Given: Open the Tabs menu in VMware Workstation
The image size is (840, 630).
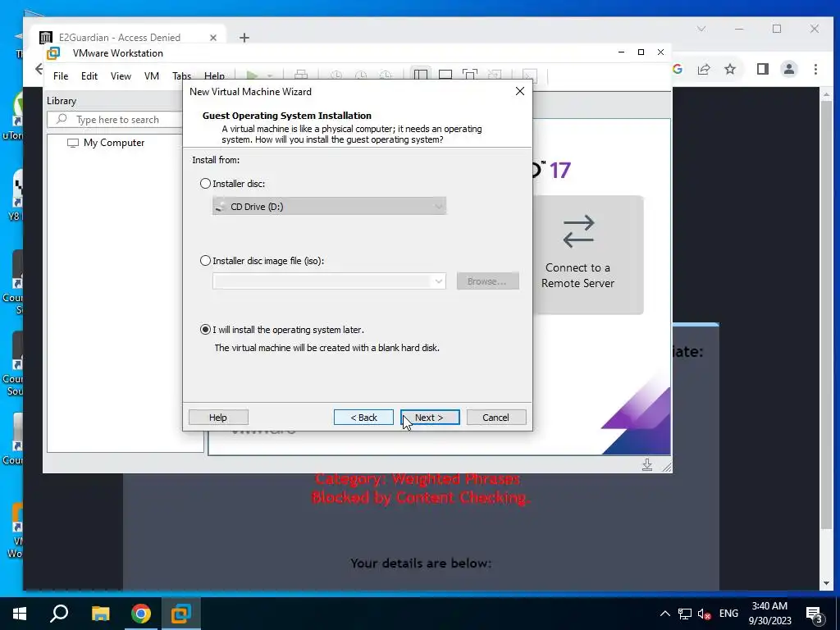Looking at the screenshot, I should pyautogui.click(x=181, y=76).
